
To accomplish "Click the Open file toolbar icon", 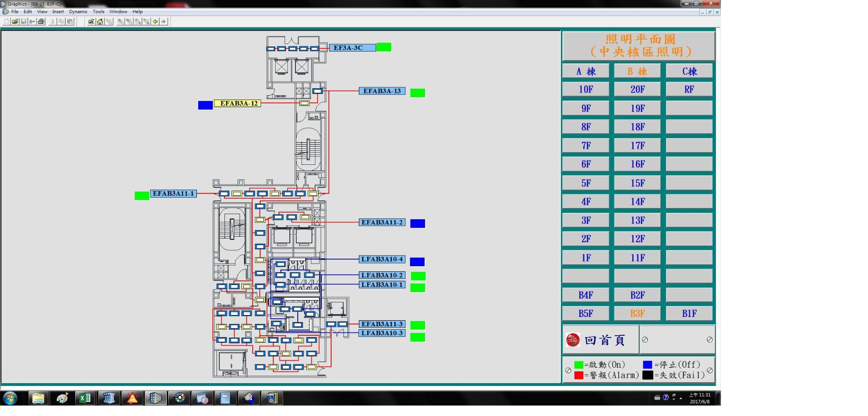I will point(15,22).
